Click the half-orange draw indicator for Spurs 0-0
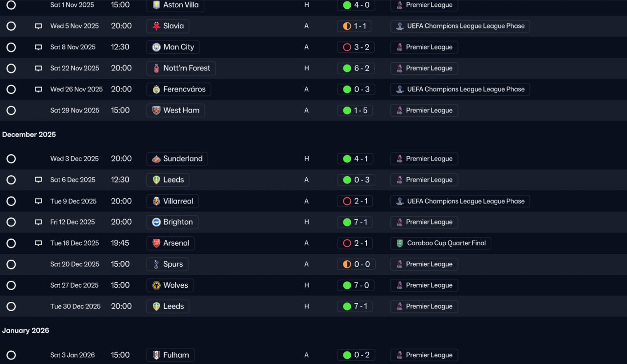The image size is (627, 364). coord(347,264)
